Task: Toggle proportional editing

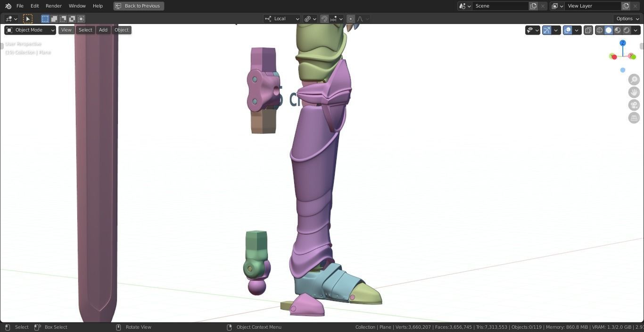Action: pyautogui.click(x=350, y=19)
